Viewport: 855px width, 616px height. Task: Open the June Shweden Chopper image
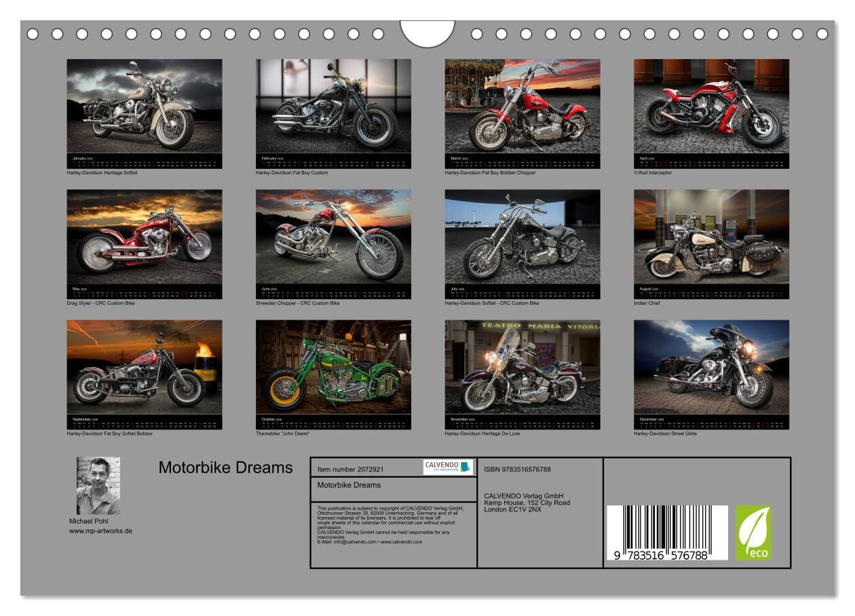coord(333,237)
